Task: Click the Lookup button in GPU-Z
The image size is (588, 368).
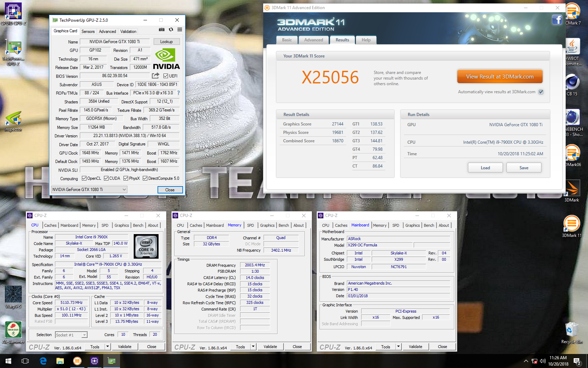Action: pyautogui.click(x=167, y=42)
